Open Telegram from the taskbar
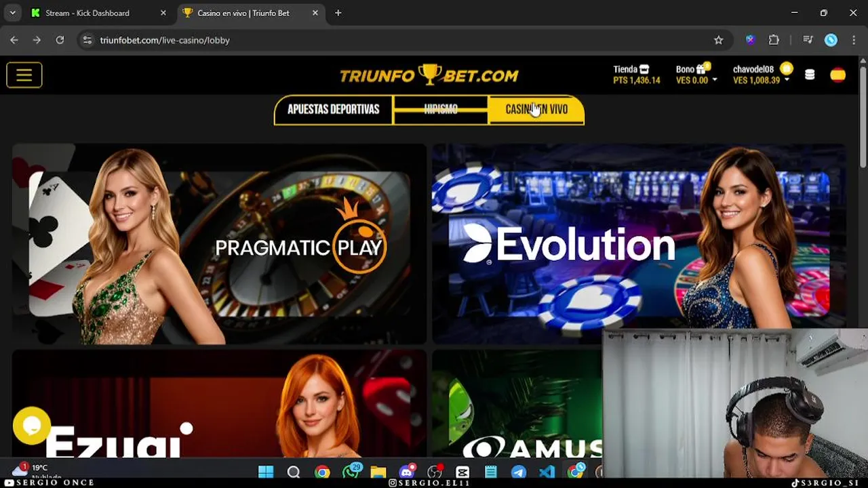 click(x=519, y=472)
